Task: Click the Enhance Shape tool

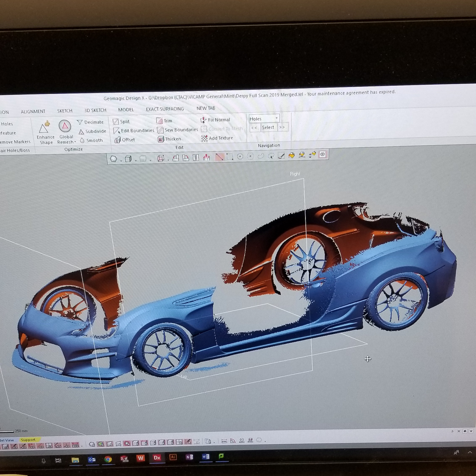Action: pyautogui.click(x=45, y=133)
